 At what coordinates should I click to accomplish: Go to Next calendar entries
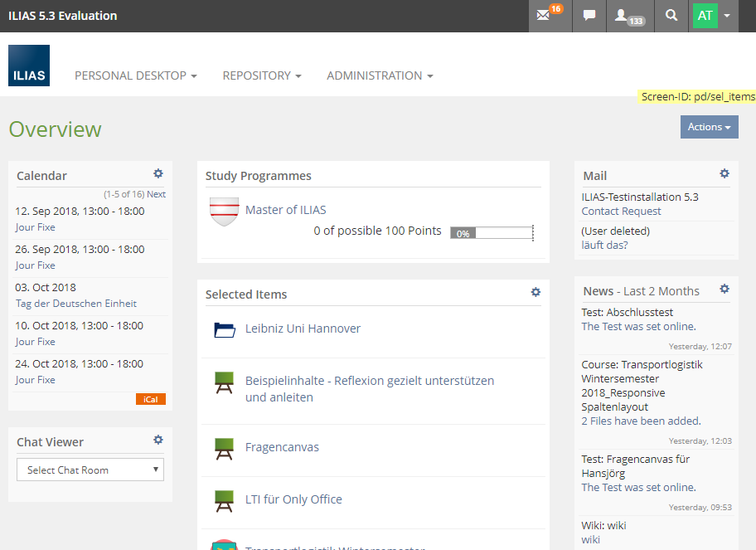tap(157, 194)
